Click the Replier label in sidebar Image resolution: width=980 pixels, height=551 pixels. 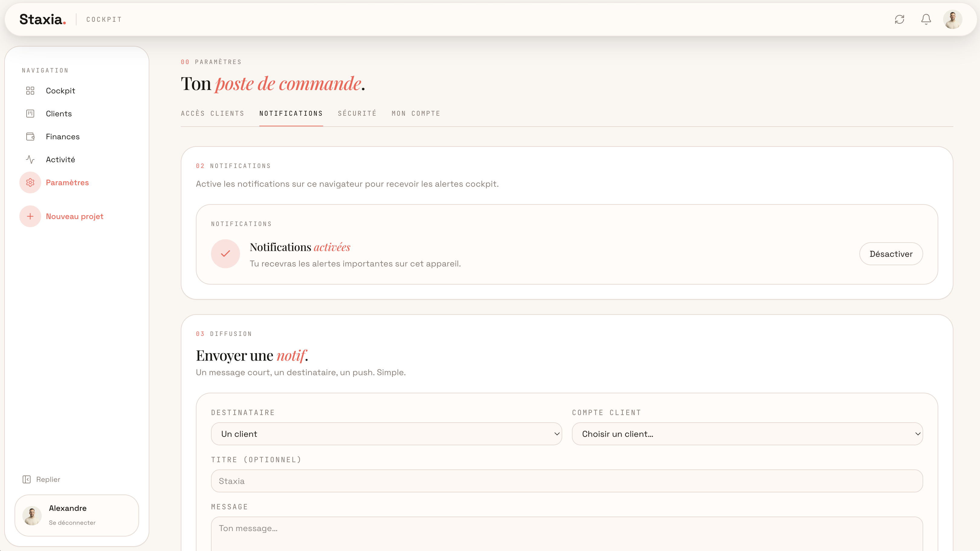pos(48,479)
